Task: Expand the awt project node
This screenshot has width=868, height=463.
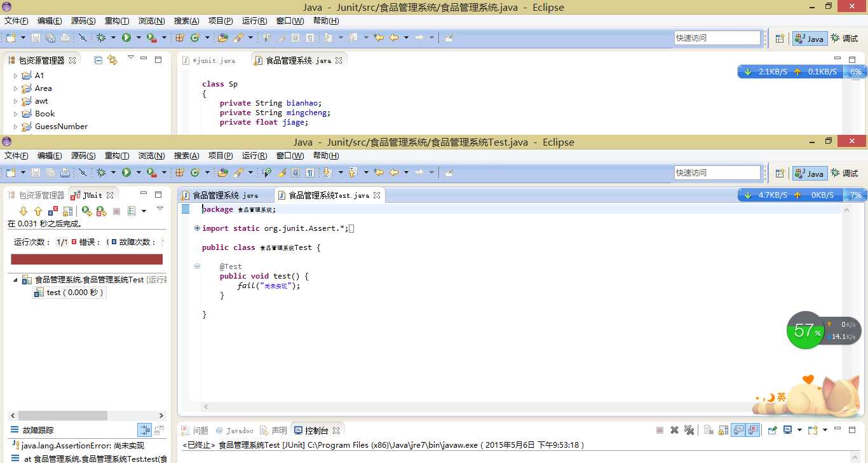Action: pos(16,101)
